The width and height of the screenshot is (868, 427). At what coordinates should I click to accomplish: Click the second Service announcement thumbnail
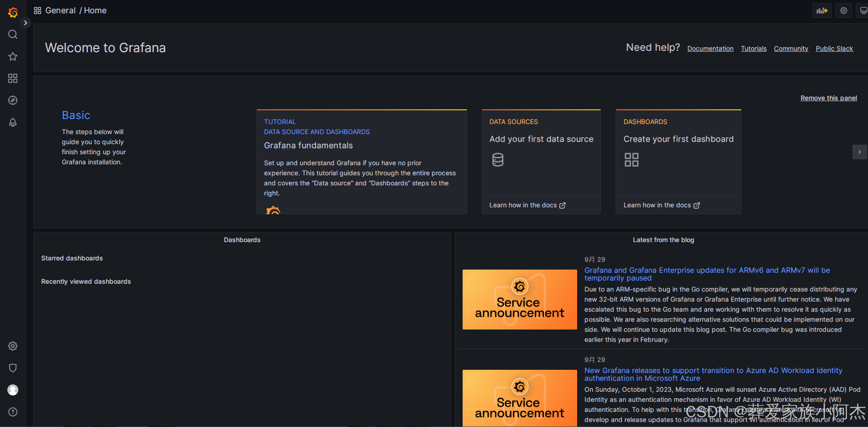520,398
